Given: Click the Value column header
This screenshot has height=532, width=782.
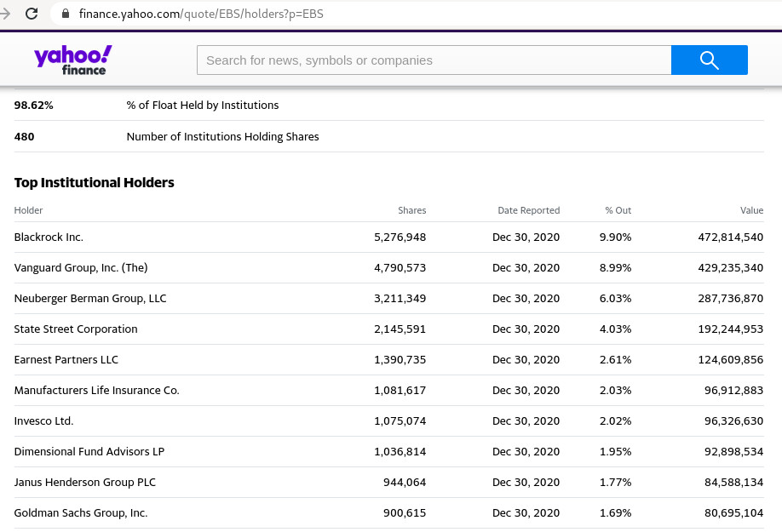Looking at the screenshot, I should click(751, 210).
